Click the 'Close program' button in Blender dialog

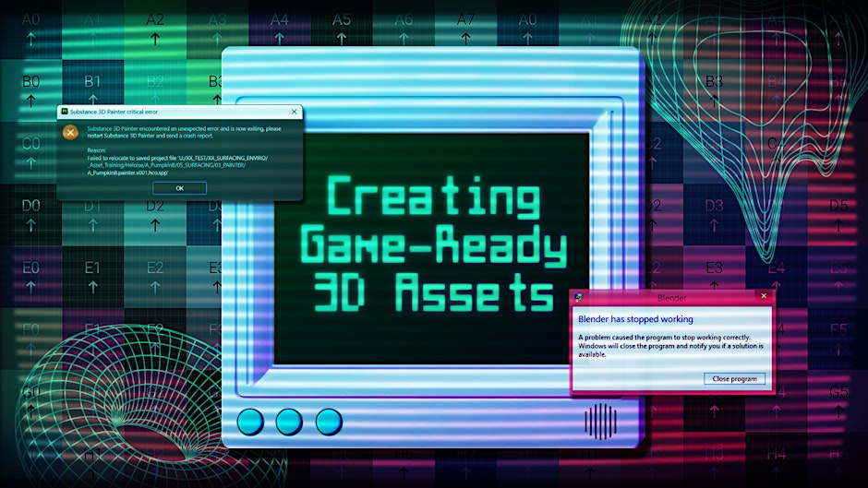point(735,378)
